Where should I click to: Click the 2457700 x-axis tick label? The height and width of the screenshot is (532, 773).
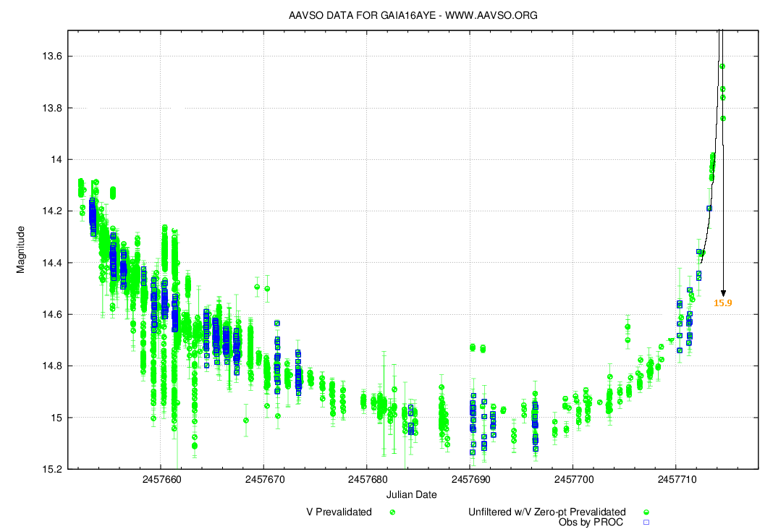point(573,479)
